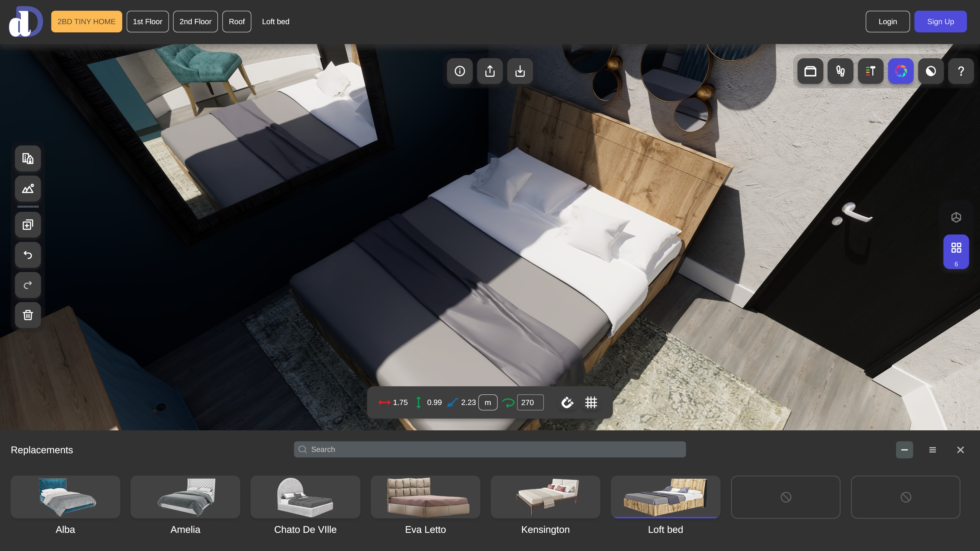Click the Sign Up button

(x=940, y=22)
